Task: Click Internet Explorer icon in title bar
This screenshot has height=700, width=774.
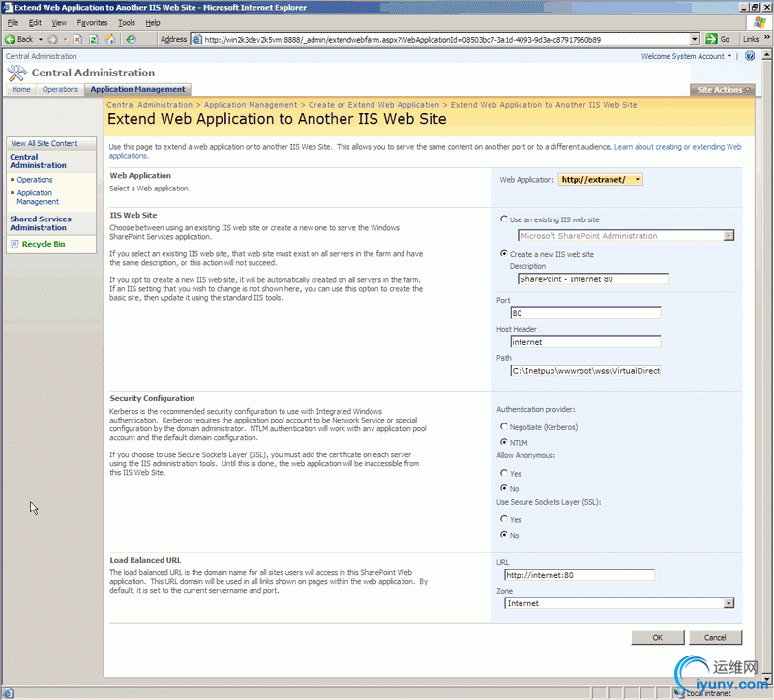Action: tap(8, 7)
